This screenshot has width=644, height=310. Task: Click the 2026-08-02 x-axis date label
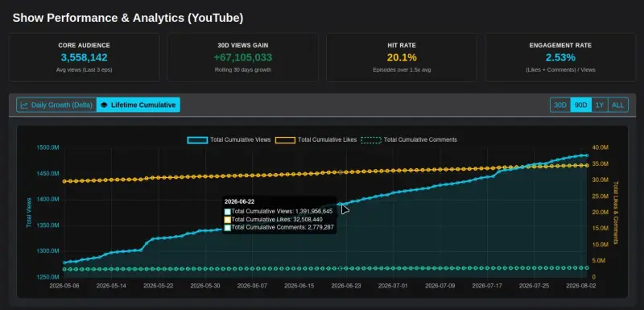[x=580, y=285]
